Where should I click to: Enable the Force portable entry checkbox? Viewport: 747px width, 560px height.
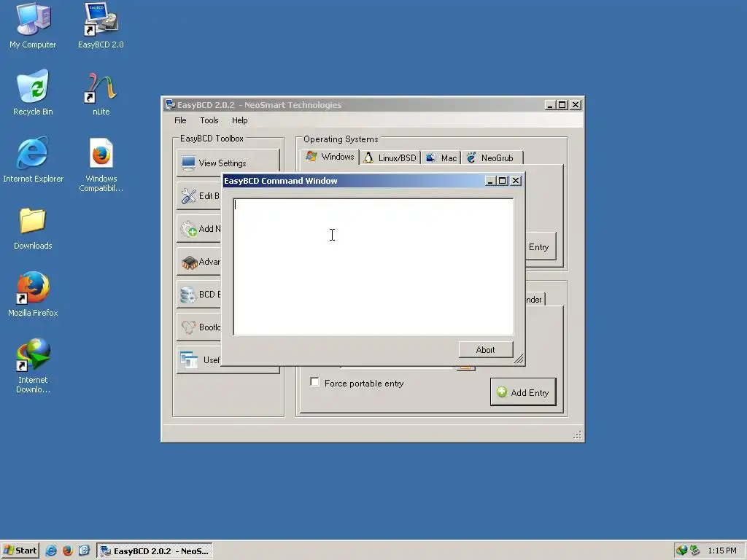pos(314,382)
